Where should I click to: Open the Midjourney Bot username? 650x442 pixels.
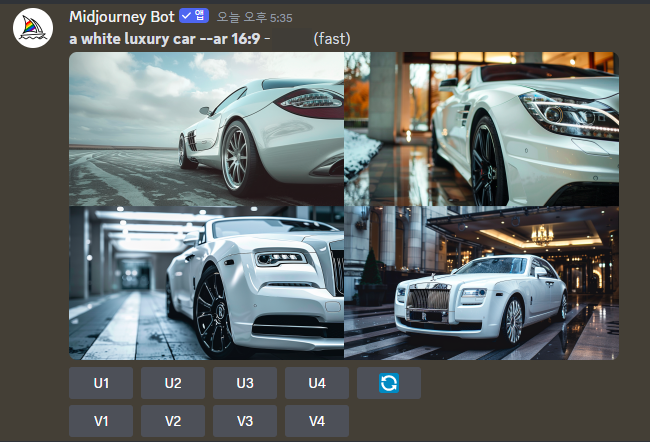(122, 17)
